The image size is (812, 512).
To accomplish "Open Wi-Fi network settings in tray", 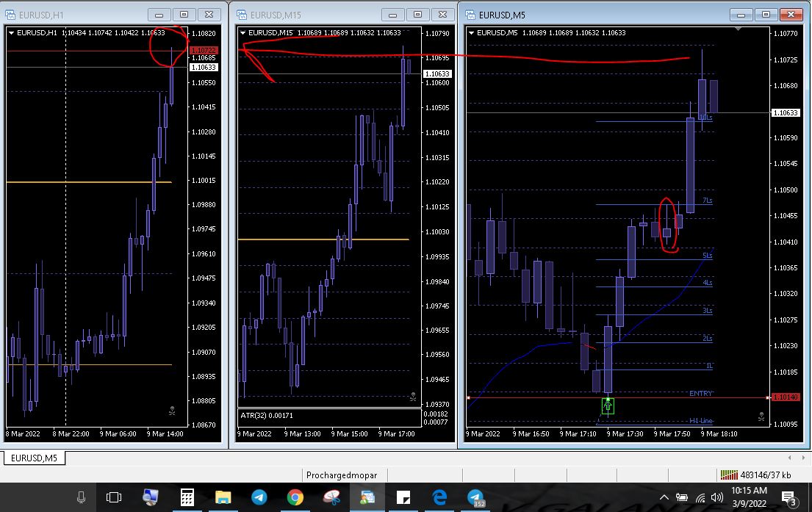I will 700,498.
